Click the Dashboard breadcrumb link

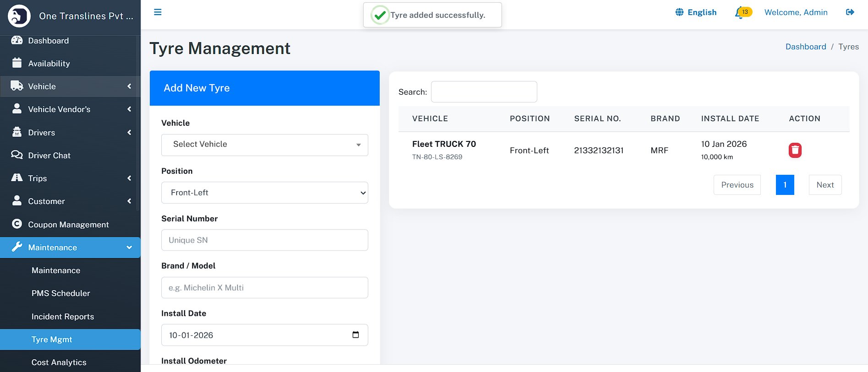[x=805, y=47]
